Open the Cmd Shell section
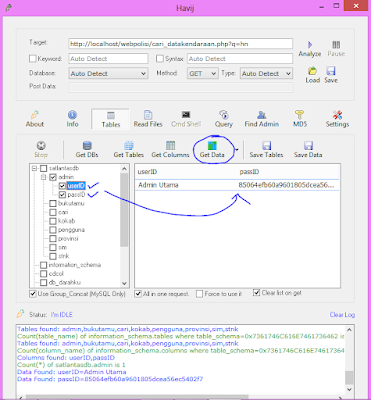This screenshot has height=400, width=371. pos(186,119)
